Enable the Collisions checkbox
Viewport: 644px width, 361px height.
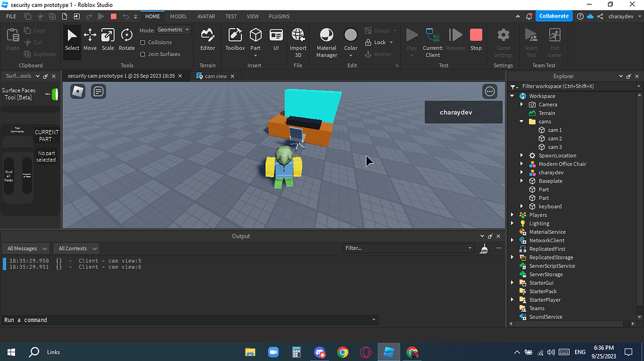[x=143, y=42]
